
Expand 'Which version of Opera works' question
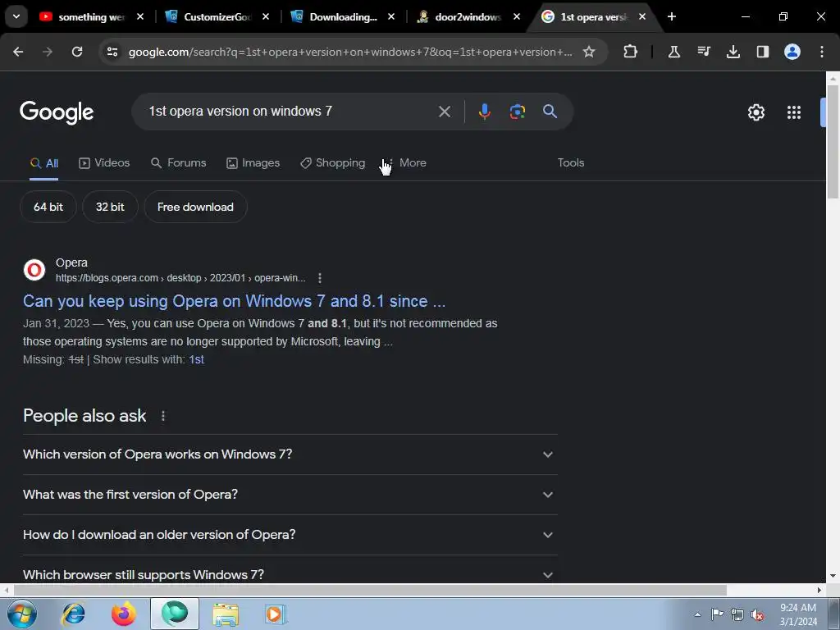pos(290,454)
